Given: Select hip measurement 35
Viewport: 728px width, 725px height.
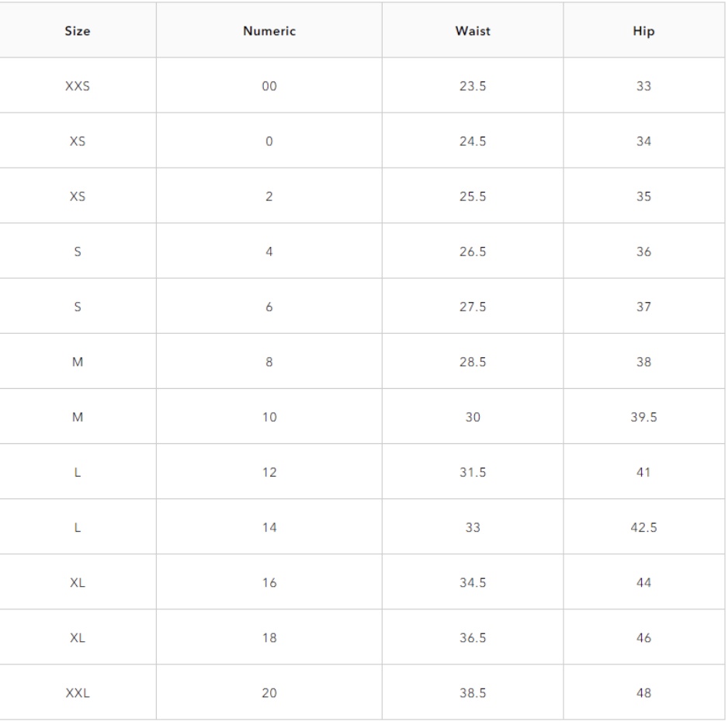Looking at the screenshot, I should (x=643, y=196).
